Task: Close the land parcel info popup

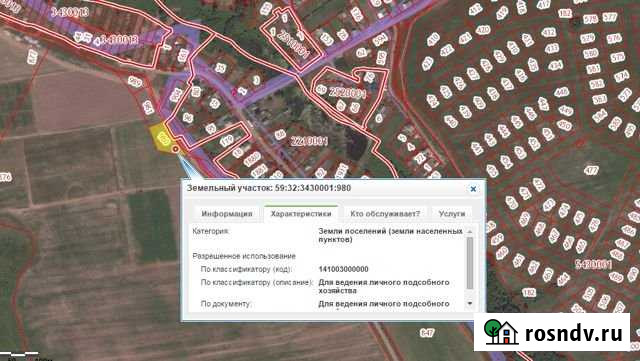Action: point(473,189)
